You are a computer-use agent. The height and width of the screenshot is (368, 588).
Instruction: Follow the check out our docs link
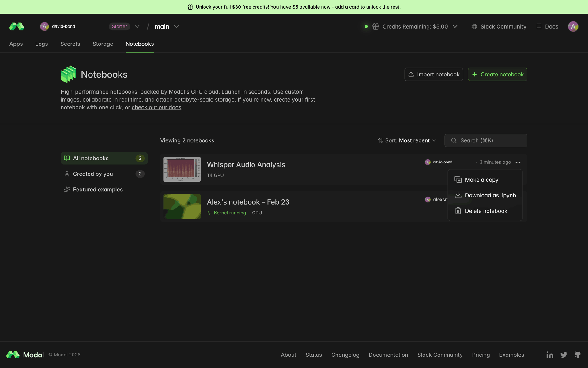(156, 107)
